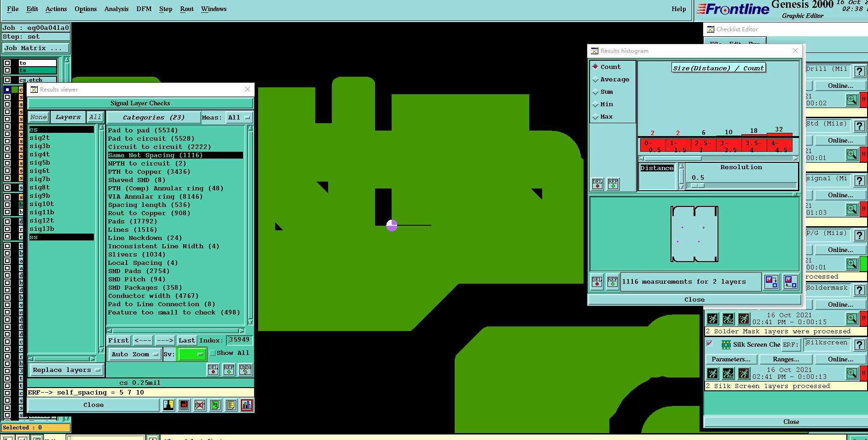Click first runner icon in Solder Mask row
Image resolution: width=868 pixels, height=440 pixels.
(x=713, y=319)
